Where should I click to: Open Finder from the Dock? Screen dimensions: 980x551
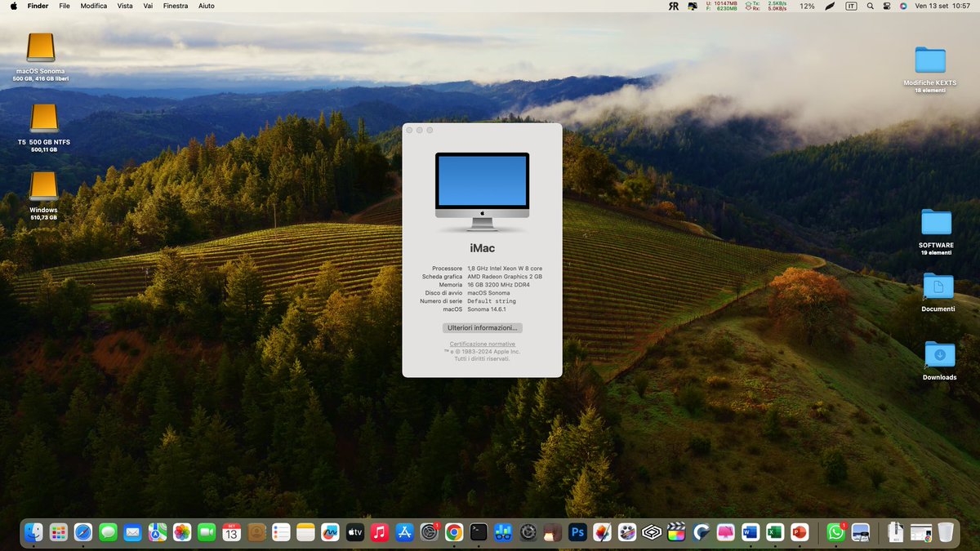[33, 532]
